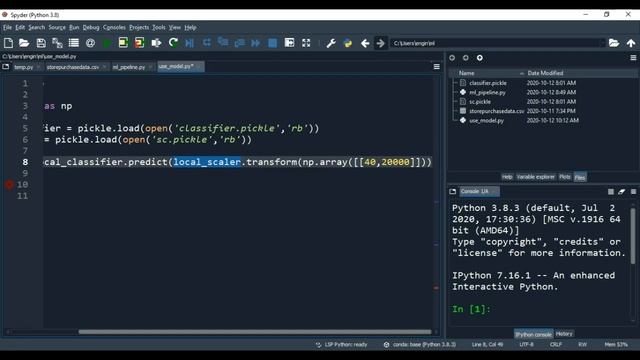Toggle fullscreen mode icon
Image resolution: width=640 pixels, height=360 pixels.
306,43
